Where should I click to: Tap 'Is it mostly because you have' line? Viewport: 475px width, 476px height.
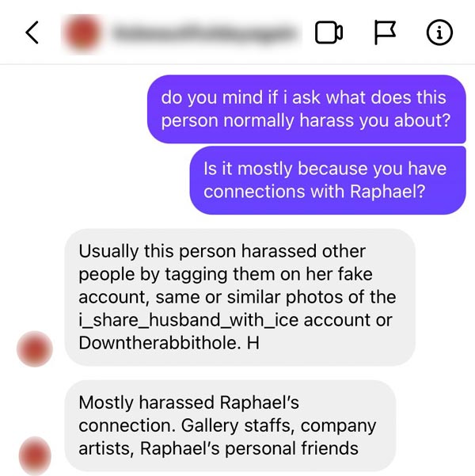pyautogui.click(x=325, y=169)
